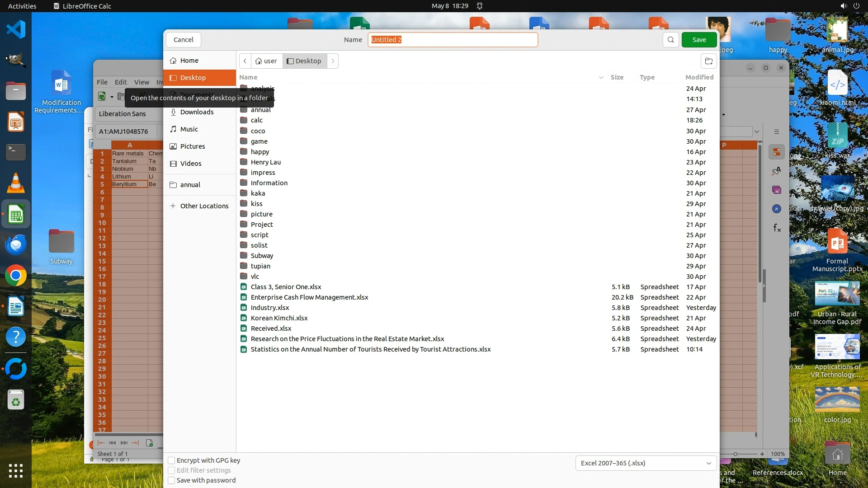Open the Music sidebar location

[x=189, y=129]
